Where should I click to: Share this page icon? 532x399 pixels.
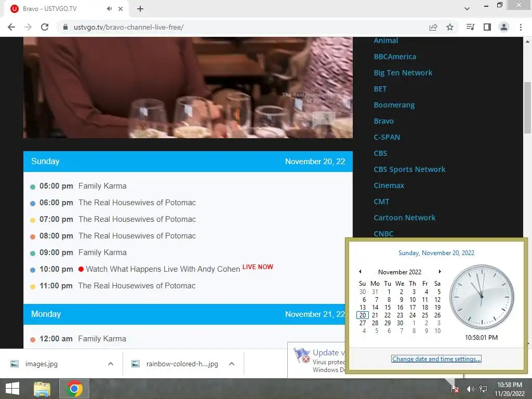pos(433,27)
